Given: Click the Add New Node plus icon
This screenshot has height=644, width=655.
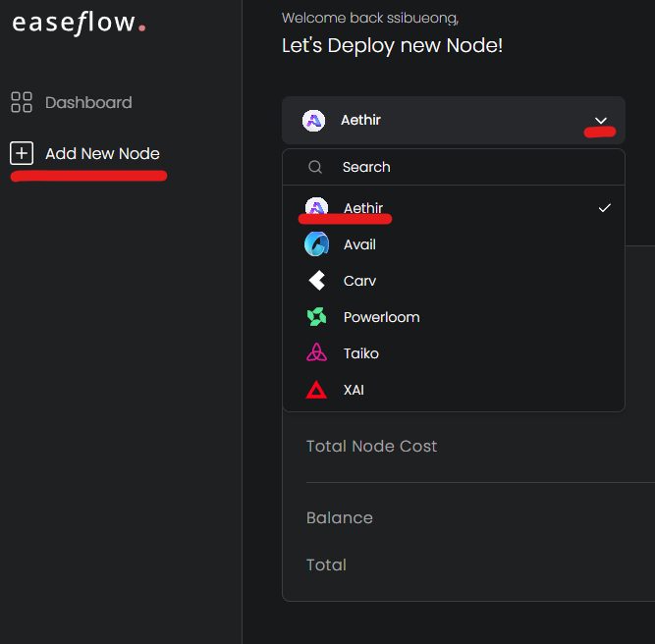Looking at the screenshot, I should coord(22,153).
